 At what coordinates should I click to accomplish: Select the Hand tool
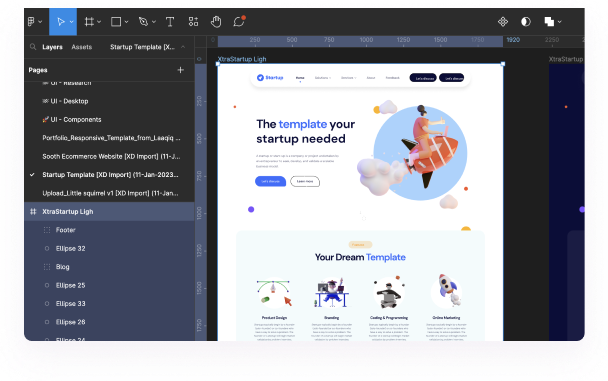[x=216, y=22]
